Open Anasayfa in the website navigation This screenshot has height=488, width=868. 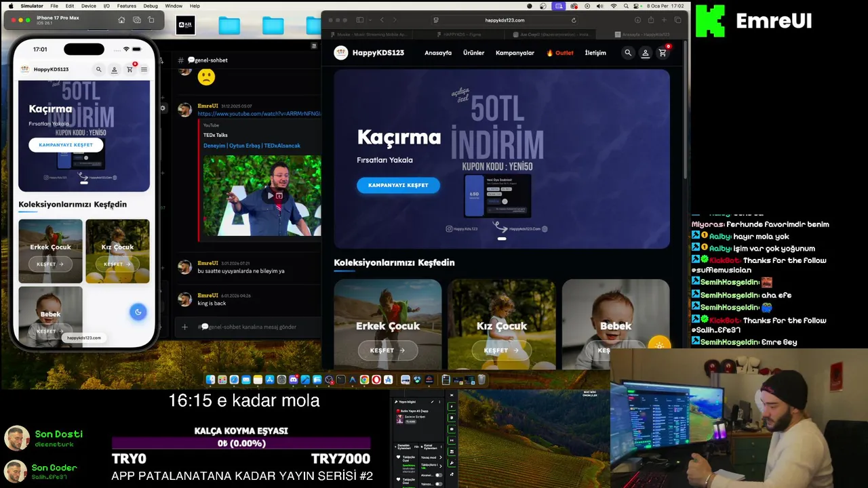click(x=438, y=53)
